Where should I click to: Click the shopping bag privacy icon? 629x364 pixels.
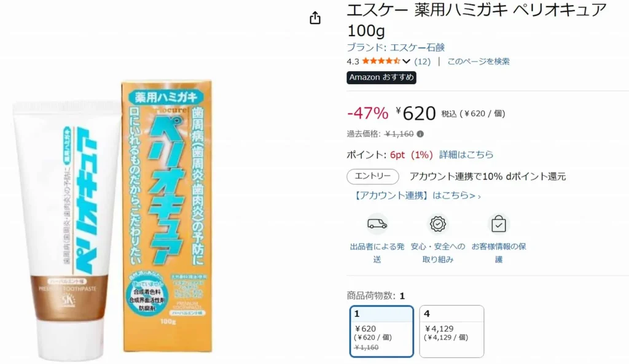click(498, 223)
